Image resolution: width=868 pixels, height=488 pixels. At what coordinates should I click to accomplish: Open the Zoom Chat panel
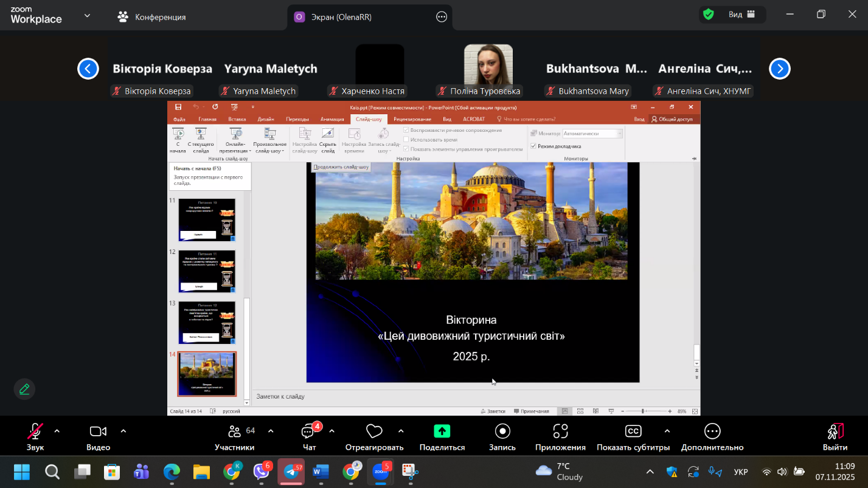pyautogui.click(x=309, y=431)
